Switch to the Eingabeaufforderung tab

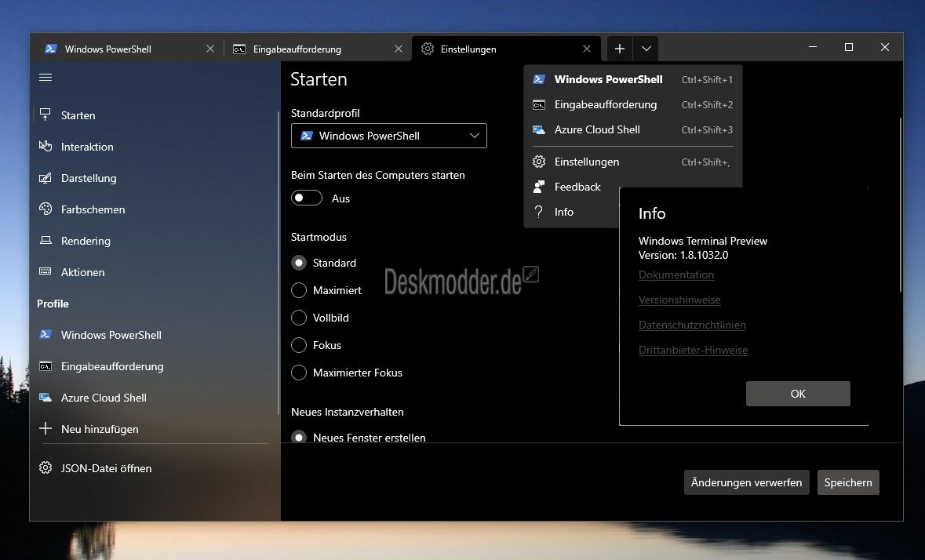click(x=318, y=49)
